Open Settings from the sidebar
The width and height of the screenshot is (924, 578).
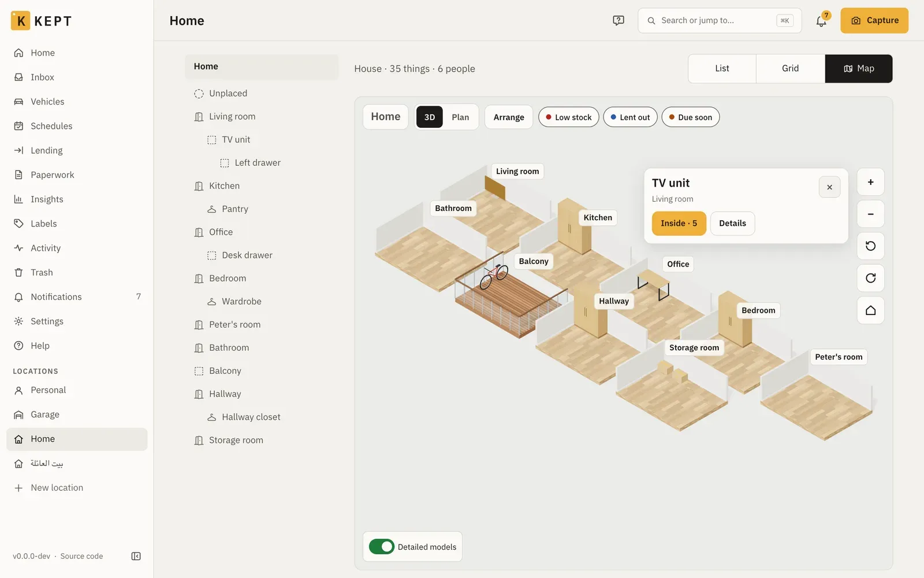point(77,321)
